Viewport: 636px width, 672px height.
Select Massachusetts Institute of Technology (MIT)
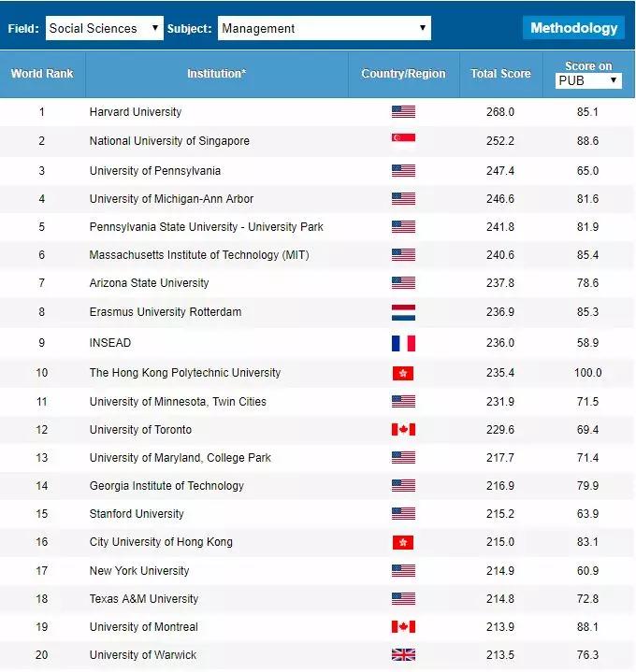(199, 255)
